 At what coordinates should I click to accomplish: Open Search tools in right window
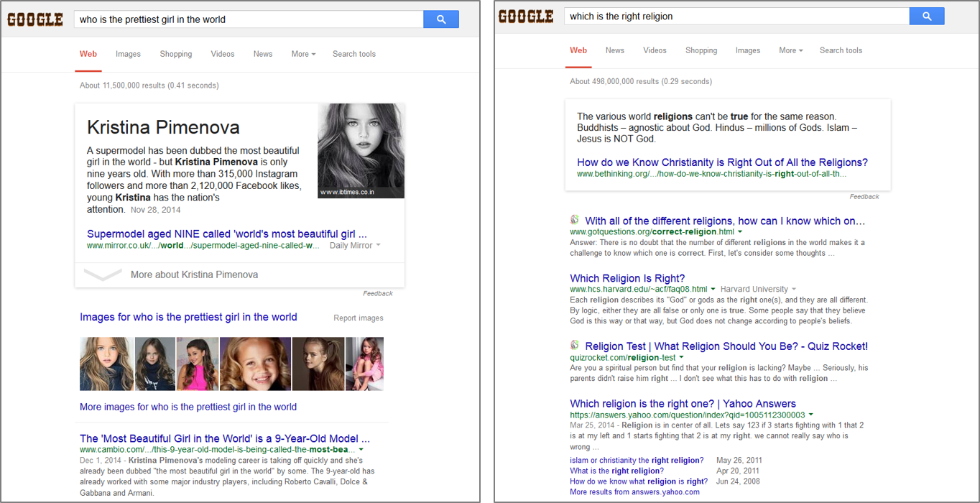841,50
